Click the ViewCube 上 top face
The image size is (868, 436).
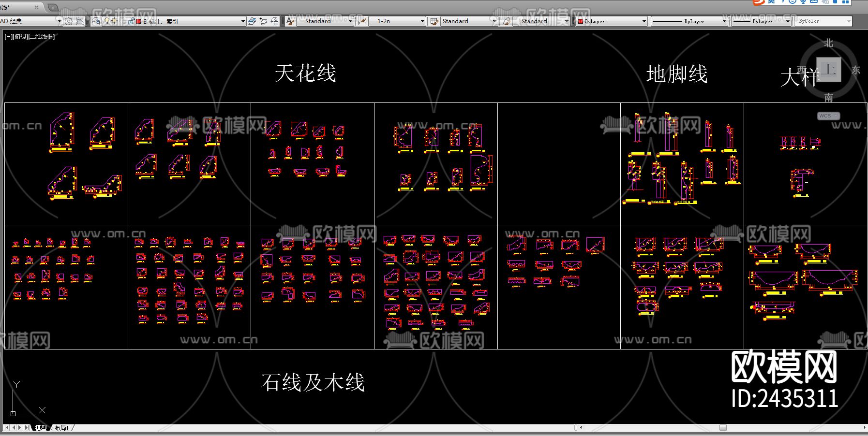click(x=829, y=70)
